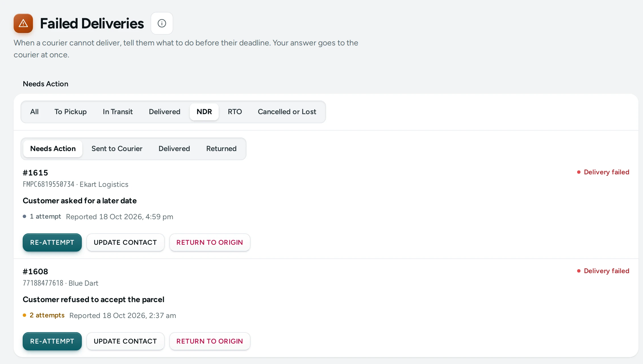The width and height of the screenshot is (643, 364).
Task: Open the Cancelled or Lost tab
Action: (287, 112)
